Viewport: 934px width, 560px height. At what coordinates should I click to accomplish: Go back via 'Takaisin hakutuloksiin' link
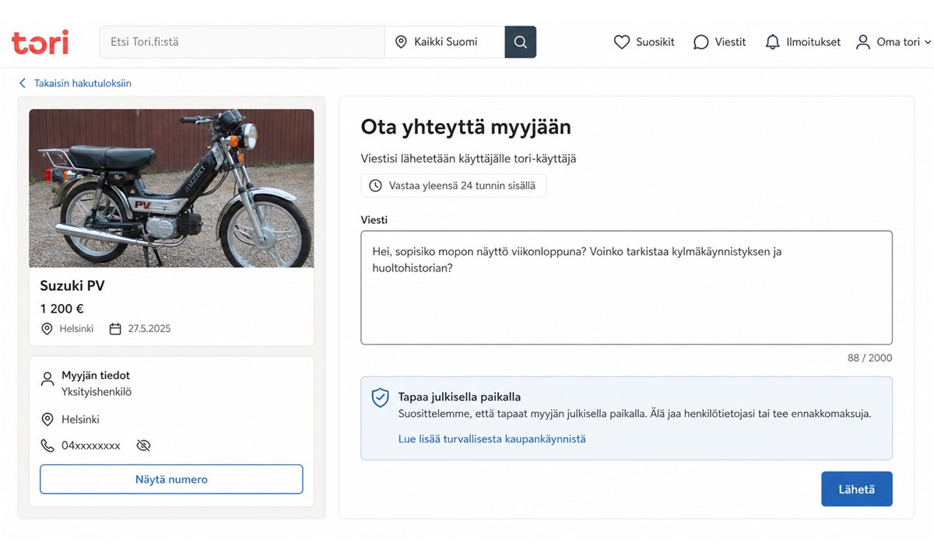83,83
